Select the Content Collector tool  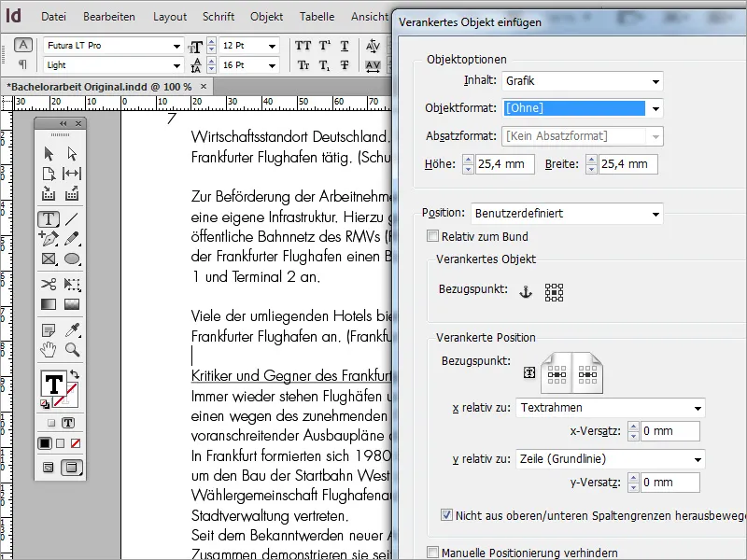(x=49, y=194)
